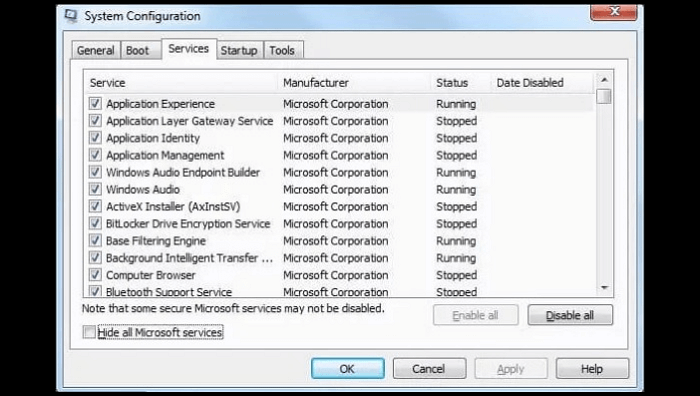Click Running status of Application Experience
The height and width of the screenshot is (396, 700).
(456, 104)
